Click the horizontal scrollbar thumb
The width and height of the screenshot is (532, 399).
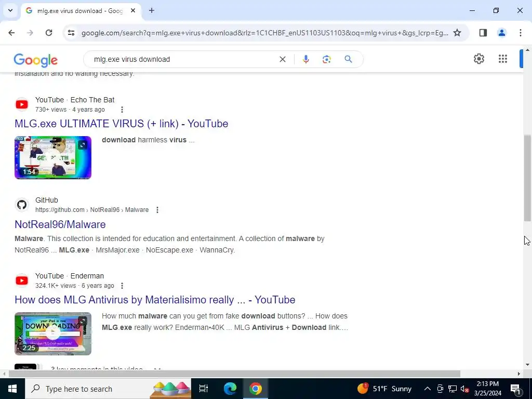[234, 374]
